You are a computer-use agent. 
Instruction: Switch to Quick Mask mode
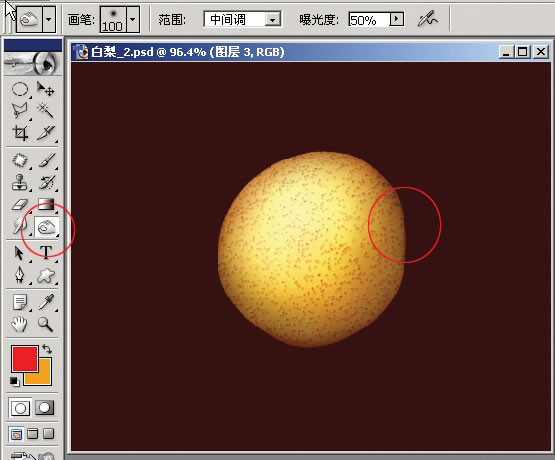click(x=45, y=408)
